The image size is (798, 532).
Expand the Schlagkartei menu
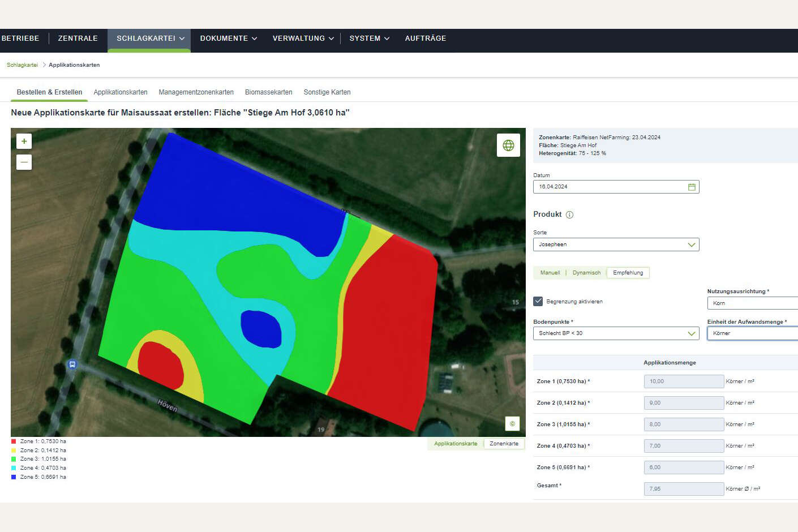tap(150, 38)
